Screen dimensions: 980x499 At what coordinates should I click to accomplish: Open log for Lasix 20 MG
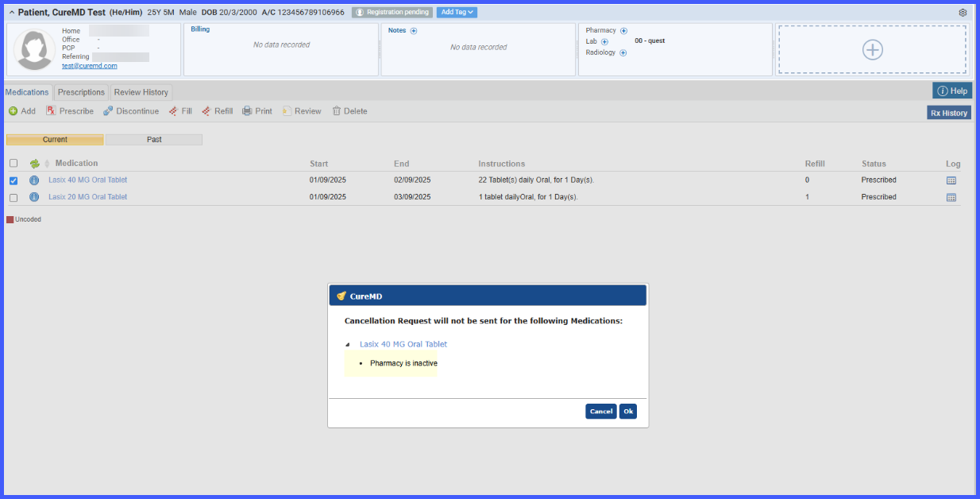click(x=951, y=197)
